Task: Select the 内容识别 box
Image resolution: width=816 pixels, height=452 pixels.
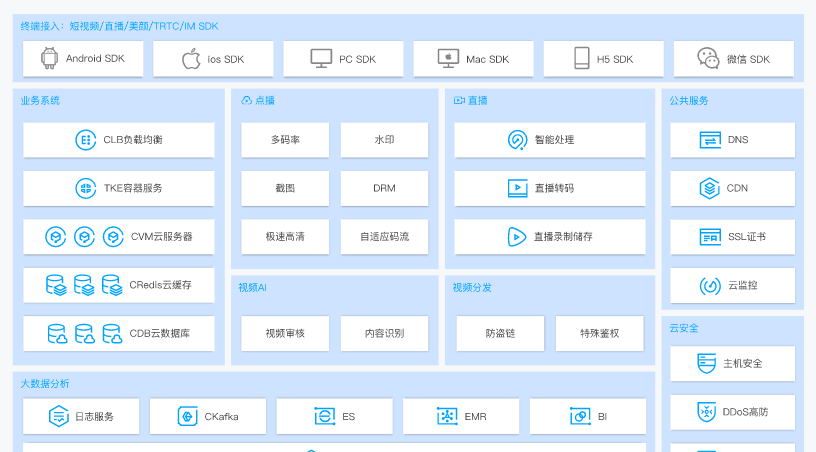Action: 385,333
